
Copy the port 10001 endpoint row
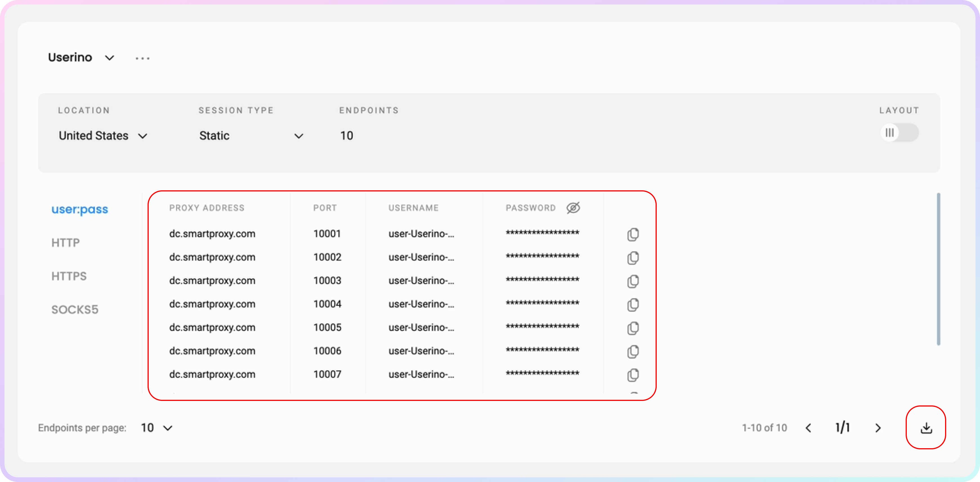click(633, 234)
